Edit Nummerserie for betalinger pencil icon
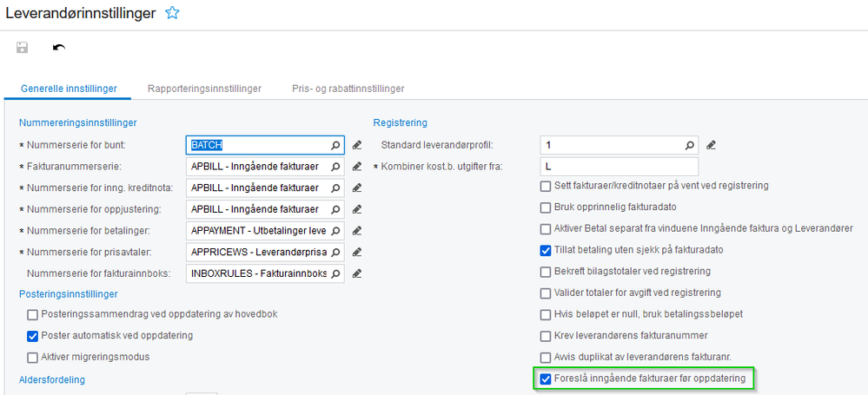The height and width of the screenshot is (395, 868). (357, 231)
